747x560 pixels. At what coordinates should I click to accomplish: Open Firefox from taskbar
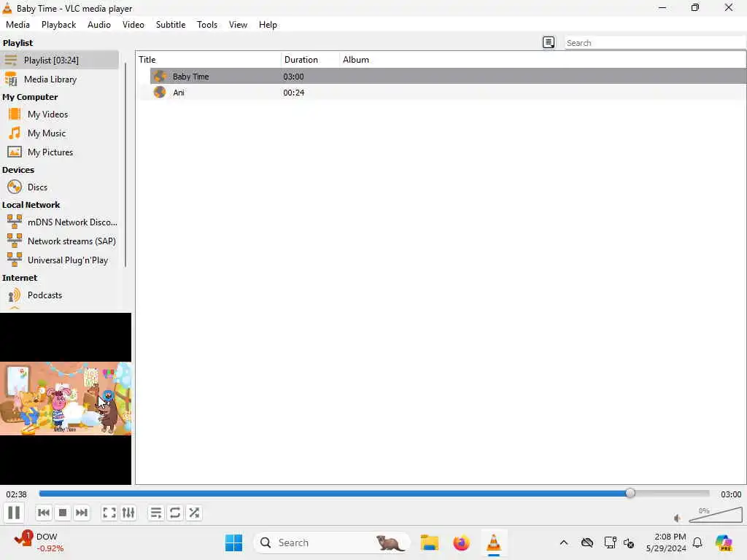pyautogui.click(x=461, y=542)
